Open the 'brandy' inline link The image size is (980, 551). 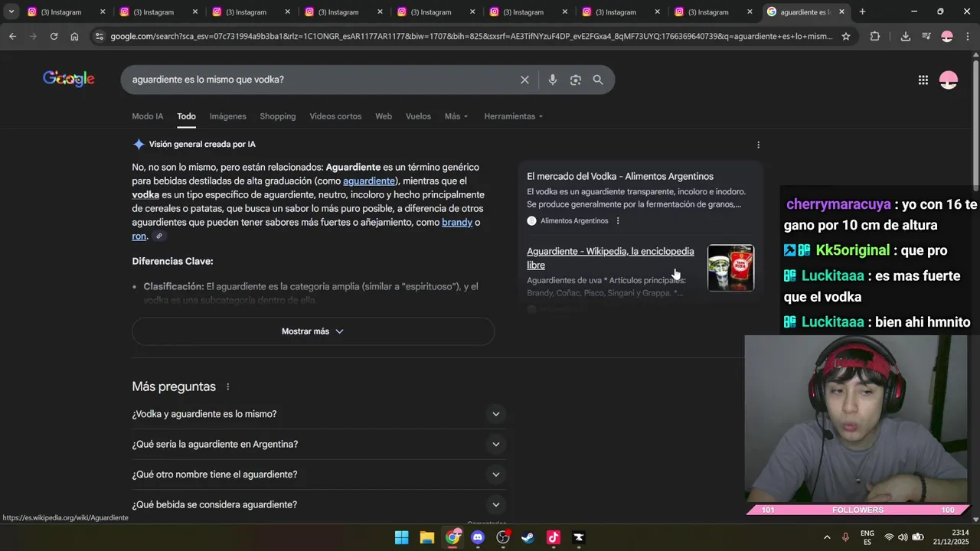[457, 223]
